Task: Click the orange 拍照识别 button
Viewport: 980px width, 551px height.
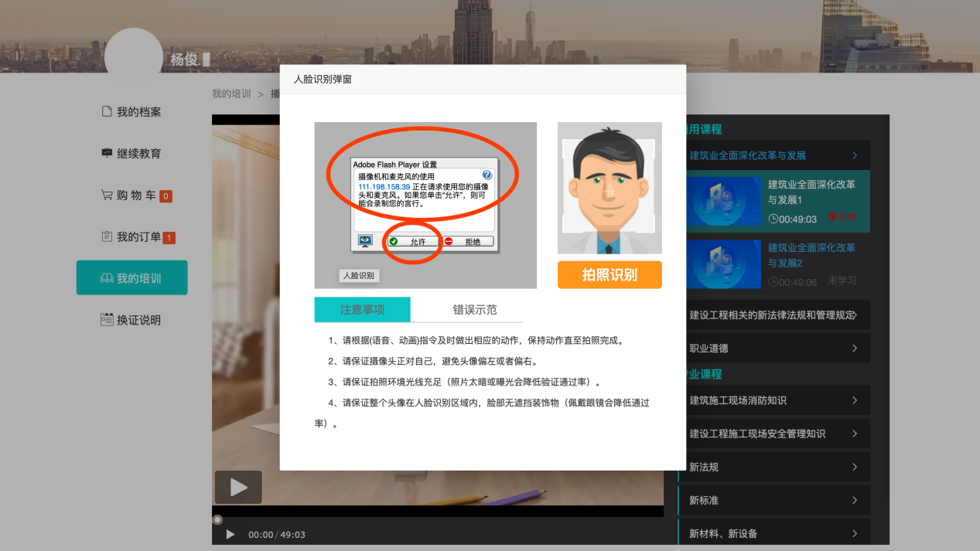Action: tap(610, 275)
